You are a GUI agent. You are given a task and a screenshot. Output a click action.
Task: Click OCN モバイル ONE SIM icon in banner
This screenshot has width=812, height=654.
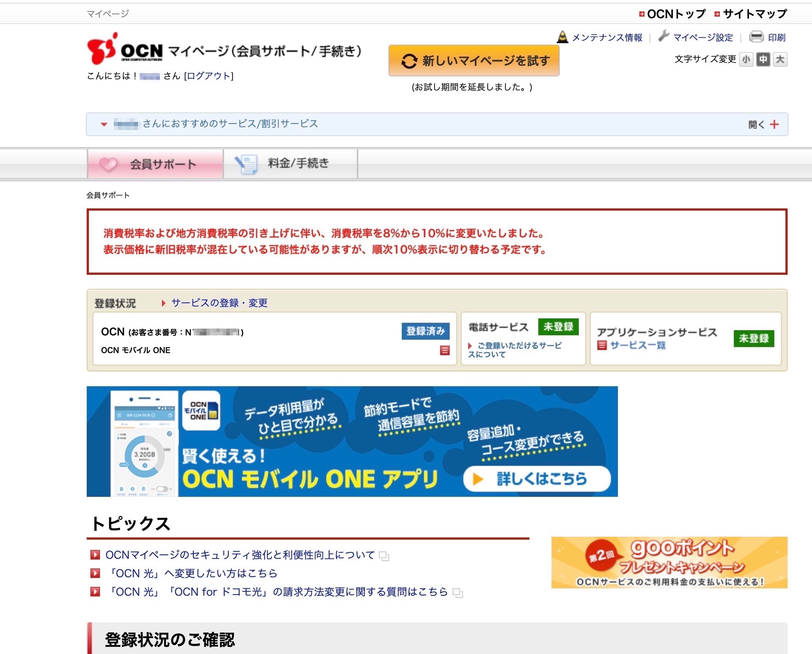point(201,411)
